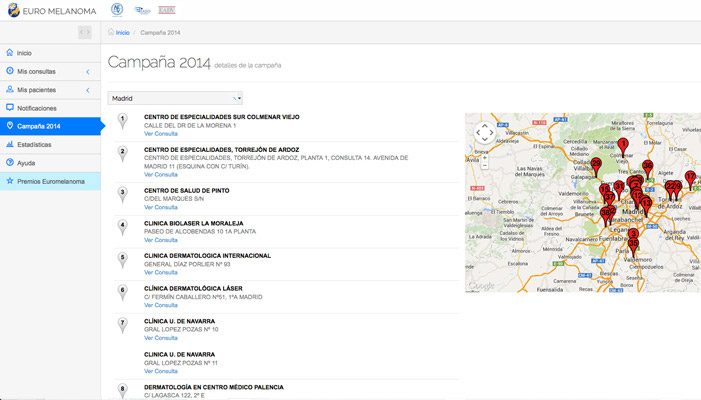Click the star icon beside Premios Euromelanoma
This screenshot has width=701, height=400.
pyautogui.click(x=10, y=181)
